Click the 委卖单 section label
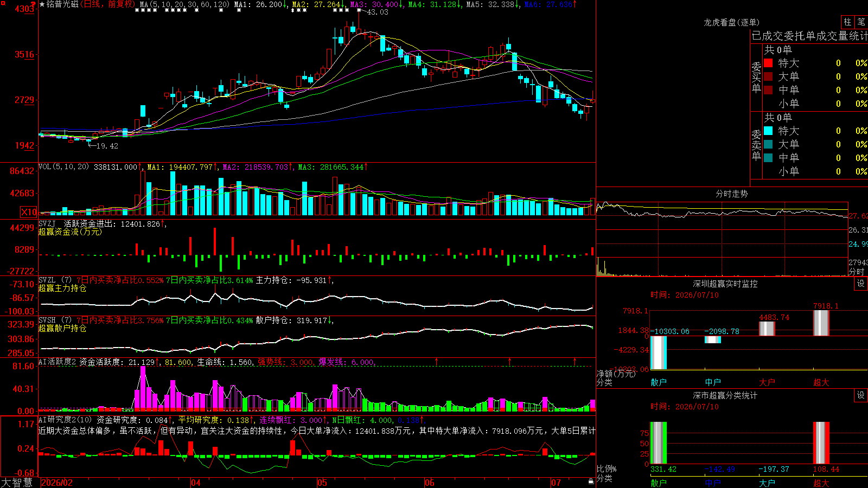Viewport: 868px width, 488px height. point(756,145)
